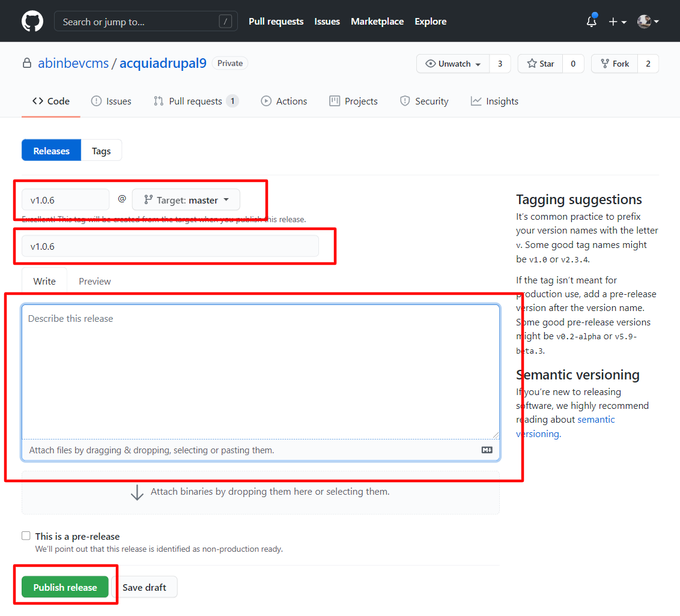Focus the Search or jump to field
The width and height of the screenshot is (680, 616).
tap(146, 21)
